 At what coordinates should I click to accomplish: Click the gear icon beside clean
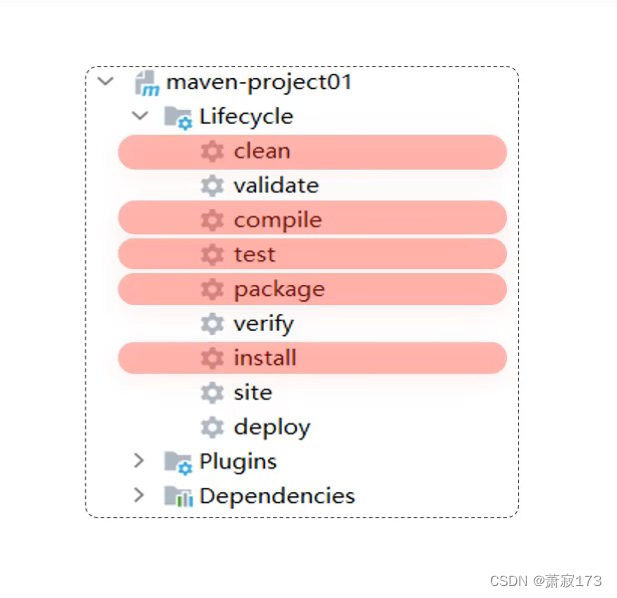click(212, 151)
